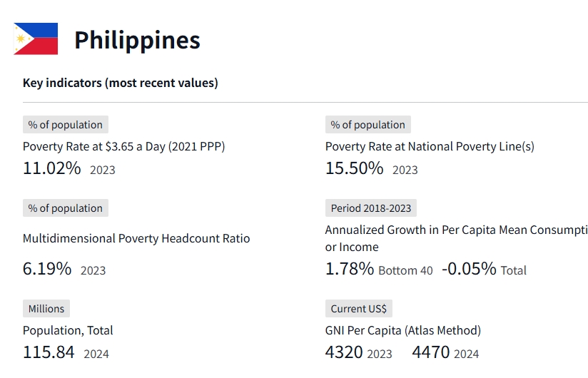Click the Current US$ unit tag

[x=358, y=309]
